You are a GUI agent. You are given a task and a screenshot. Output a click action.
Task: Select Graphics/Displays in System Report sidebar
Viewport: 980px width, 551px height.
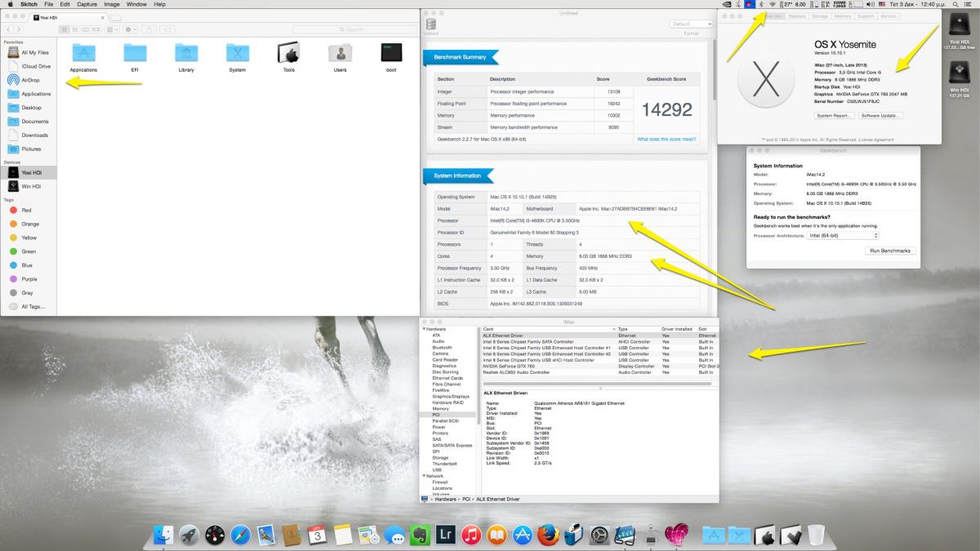(x=449, y=396)
